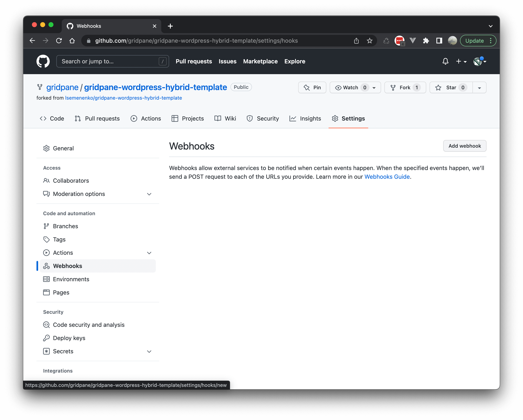Expand Moderation options in sidebar
Image resolution: width=523 pixels, height=420 pixels.
149,194
